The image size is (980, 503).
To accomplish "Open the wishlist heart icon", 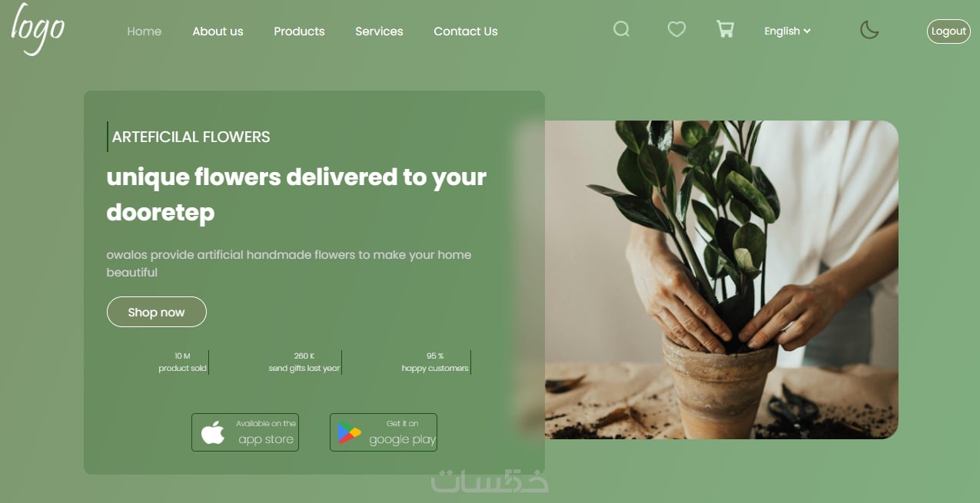I will (x=676, y=30).
